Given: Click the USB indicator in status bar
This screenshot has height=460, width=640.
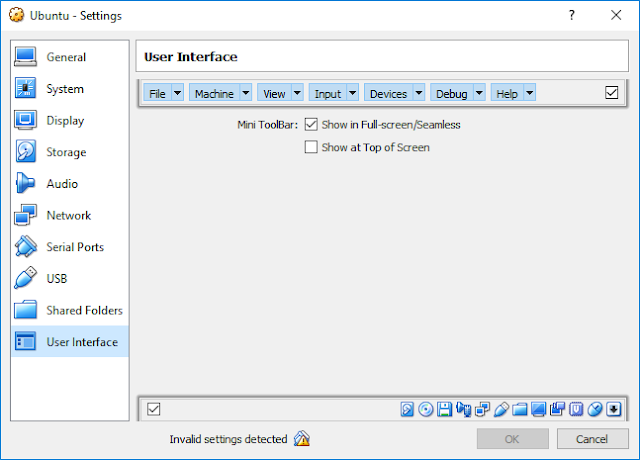Looking at the screenshot, I should [501, 409].
